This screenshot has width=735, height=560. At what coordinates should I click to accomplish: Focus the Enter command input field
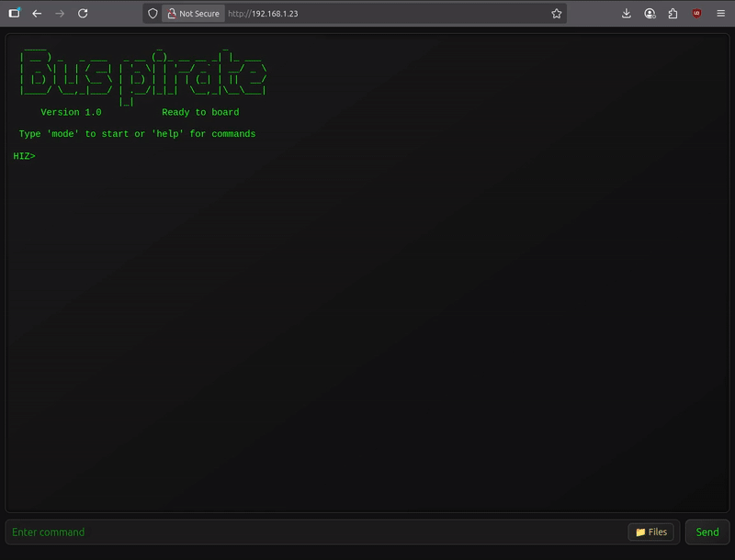pos(312,532)
